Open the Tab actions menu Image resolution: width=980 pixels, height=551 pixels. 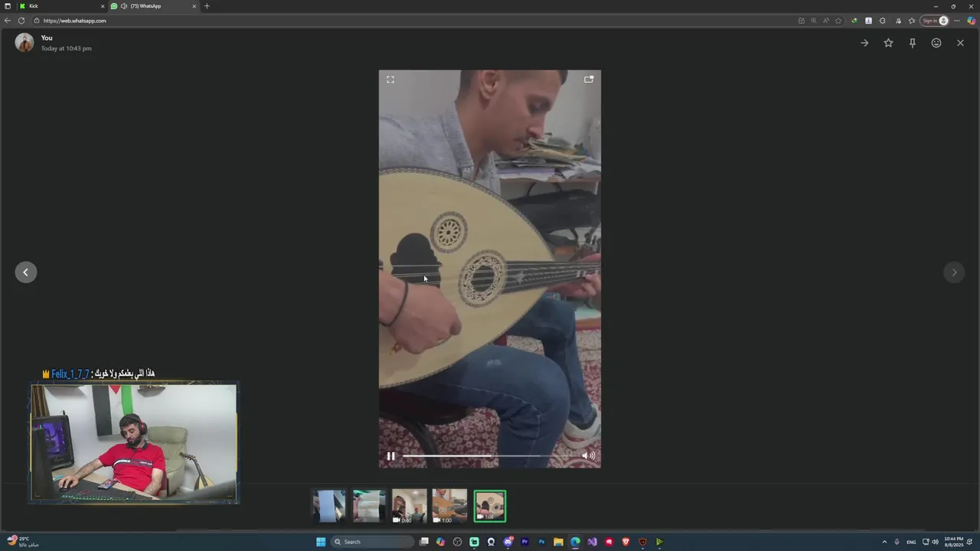tap(8, 6)
